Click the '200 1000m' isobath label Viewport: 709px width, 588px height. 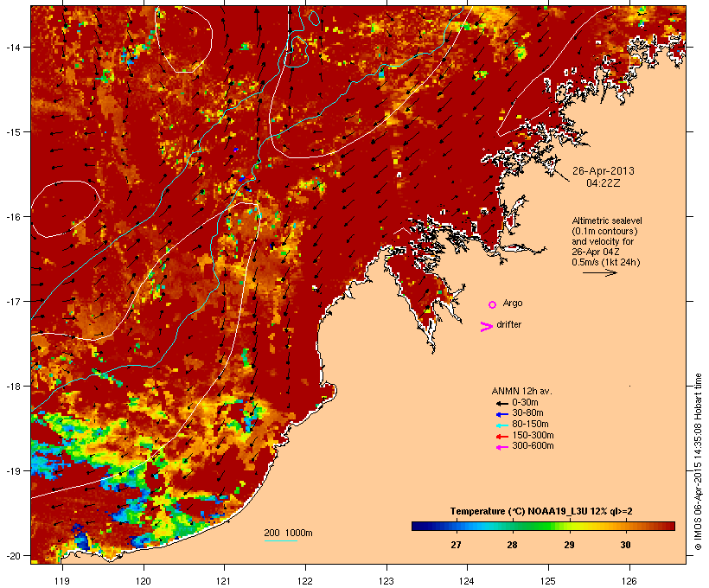click(288, 533)
